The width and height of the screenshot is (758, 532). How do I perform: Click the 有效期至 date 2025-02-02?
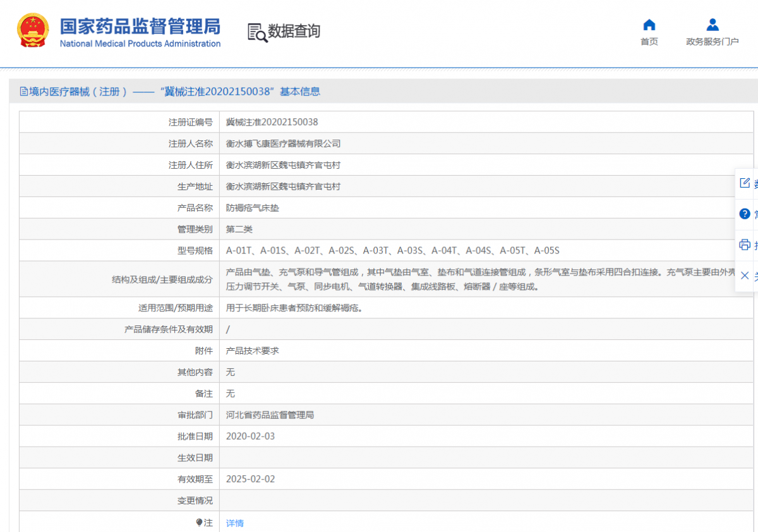250,479
